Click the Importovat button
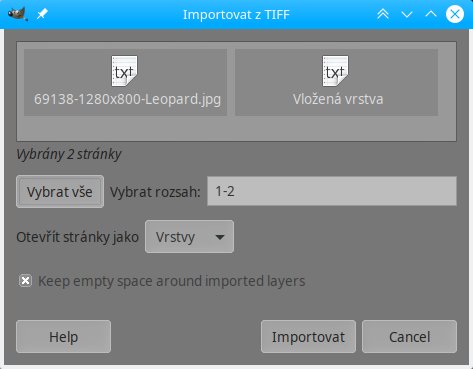The image size is (473, 369). tap(308, 337)
